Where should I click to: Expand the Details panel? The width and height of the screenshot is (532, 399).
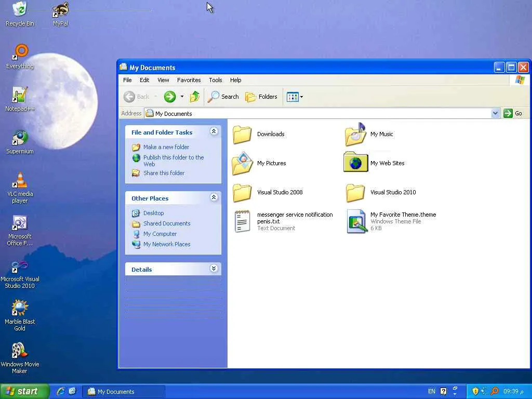pos(214,269)
